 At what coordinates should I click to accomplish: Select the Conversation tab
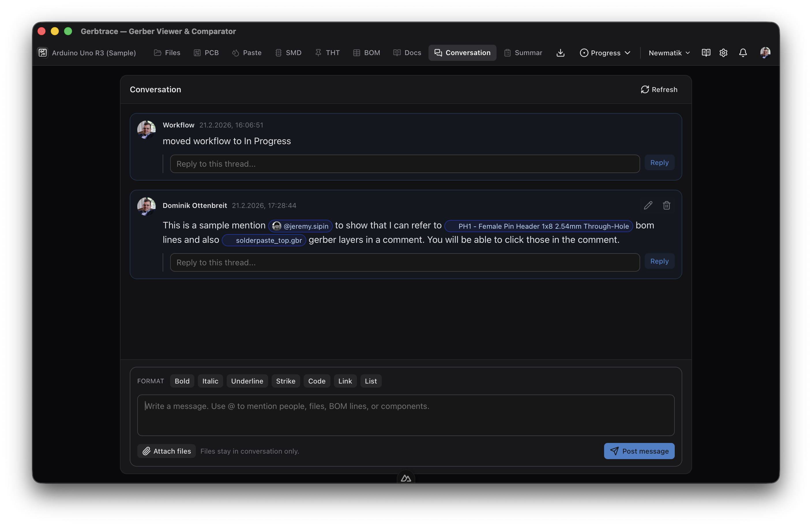tap(462, 53)
